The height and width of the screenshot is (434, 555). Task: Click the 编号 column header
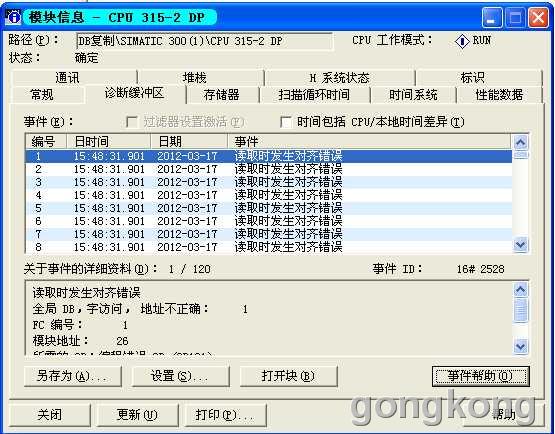pyautogui.click(x=46, y=142)
